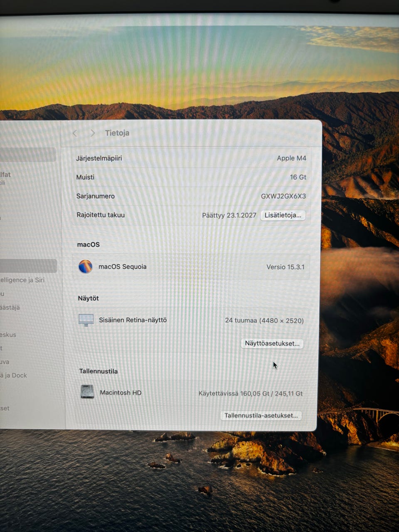
Task: Open Lisätietoja warranty details
Action: pos(283,215)
